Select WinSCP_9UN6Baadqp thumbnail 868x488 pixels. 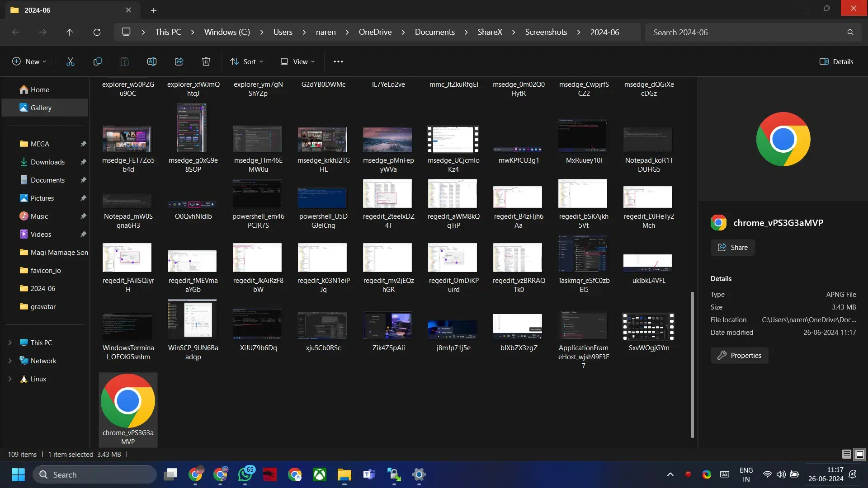(192, 319)
